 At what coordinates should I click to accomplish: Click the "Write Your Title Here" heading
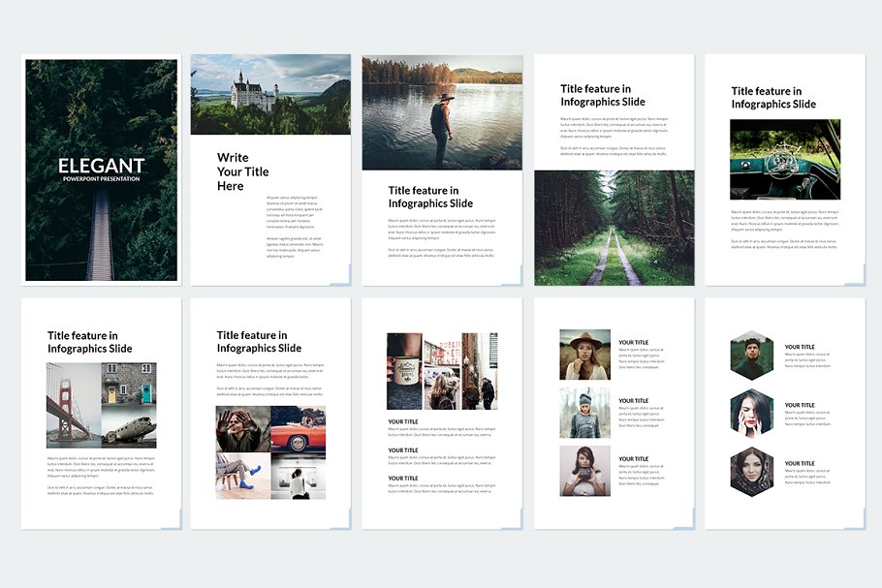tap(243, 171)
